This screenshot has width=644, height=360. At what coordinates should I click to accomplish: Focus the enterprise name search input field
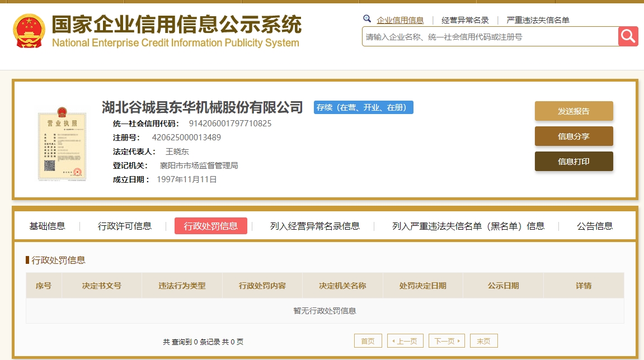tap(490, 36)
